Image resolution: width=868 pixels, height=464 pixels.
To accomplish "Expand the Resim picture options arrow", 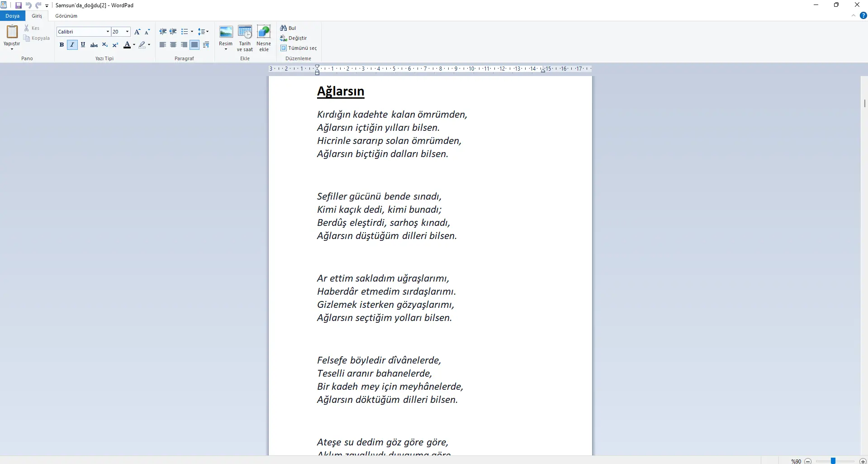I will coord(226,49).
